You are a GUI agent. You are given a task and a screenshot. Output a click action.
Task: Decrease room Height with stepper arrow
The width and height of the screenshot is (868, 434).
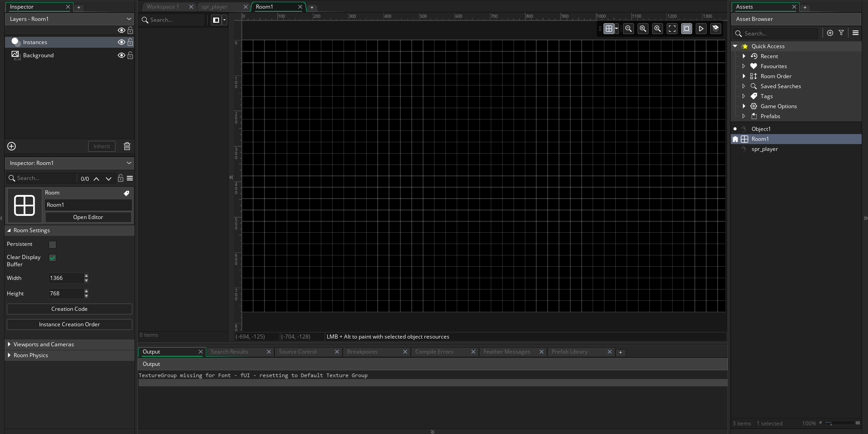coord(86,296)
